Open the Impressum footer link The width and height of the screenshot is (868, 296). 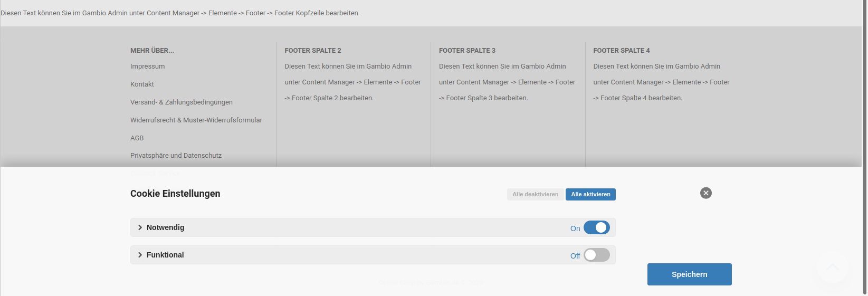pyautogui.click(x=148, y=66)
